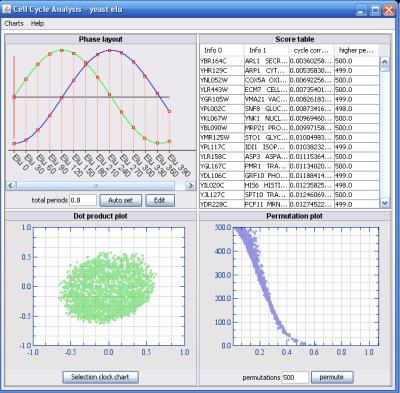Click the 0.00360258... cycle correlation cell

[x=311, y=61]
